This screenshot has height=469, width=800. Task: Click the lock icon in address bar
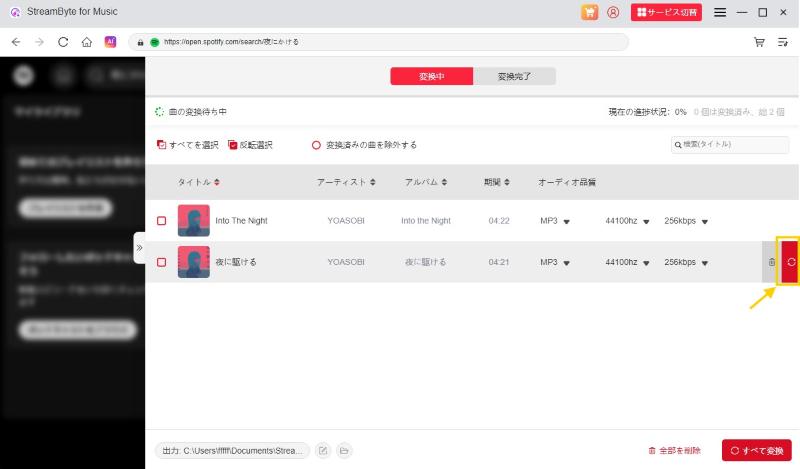coord(140,42)
